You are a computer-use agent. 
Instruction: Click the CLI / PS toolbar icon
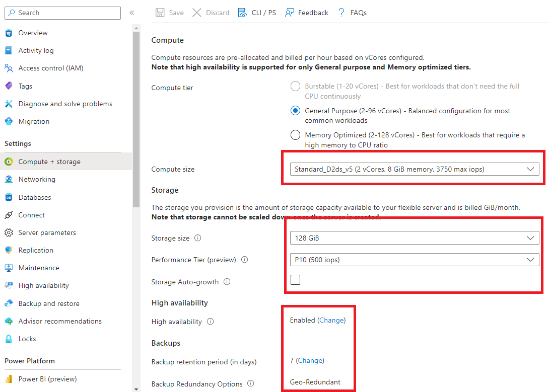(242, 13)
